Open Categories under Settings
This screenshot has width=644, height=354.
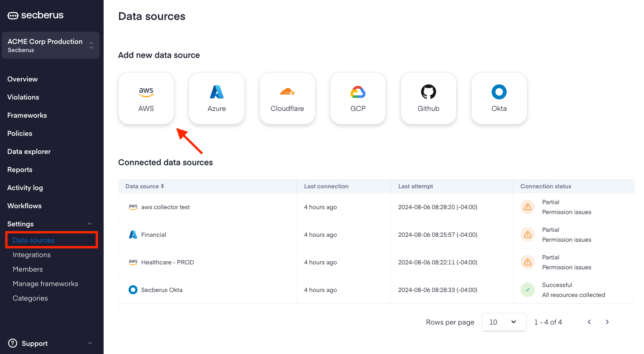(30, 298)
